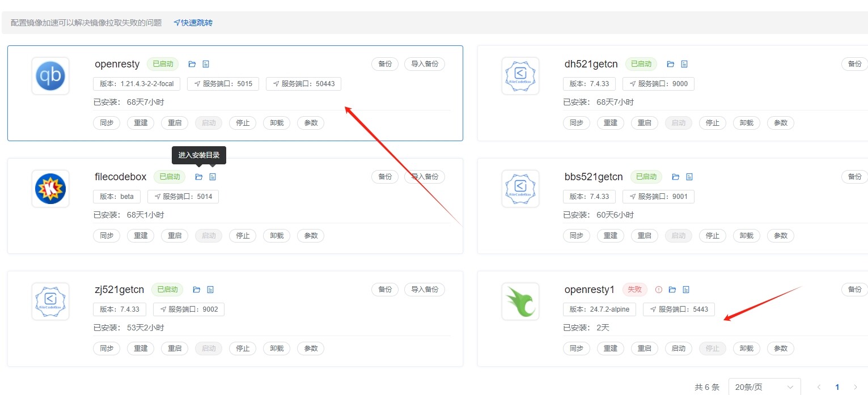Screen dimensions: 868x395
Task: Open the 服务端口：5443 tag on openresty1
Action: pos(679,309)
